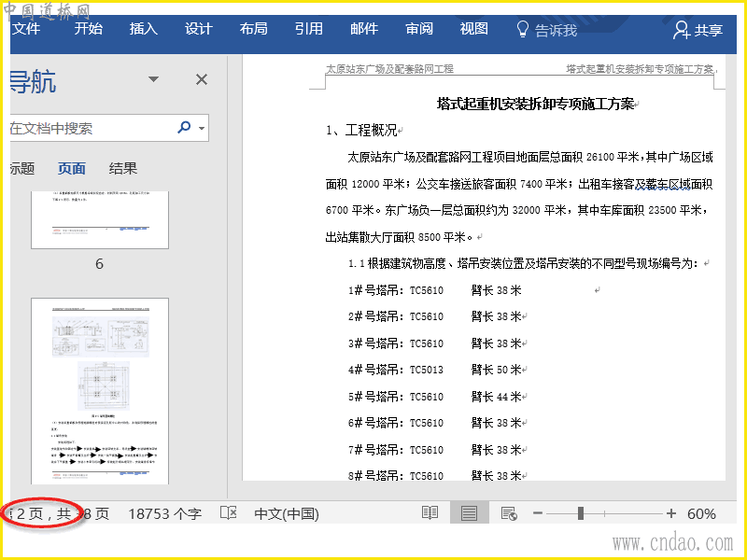Click the 18753 个字 word count
Screen dimensions: 747x560
pos(165,514)
